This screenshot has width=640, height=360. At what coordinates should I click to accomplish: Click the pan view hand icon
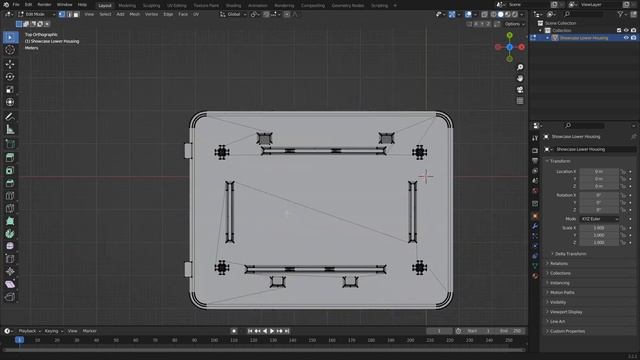coord(520,78)
